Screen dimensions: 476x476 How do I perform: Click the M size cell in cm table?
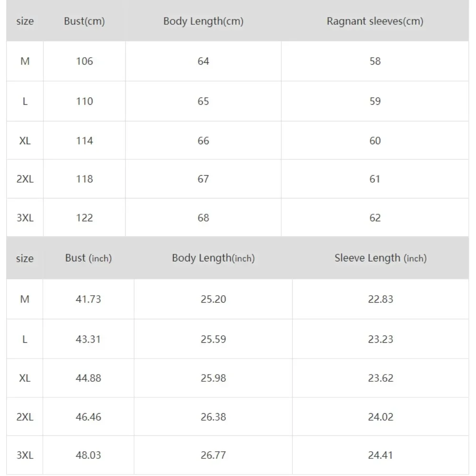point(25,61)
